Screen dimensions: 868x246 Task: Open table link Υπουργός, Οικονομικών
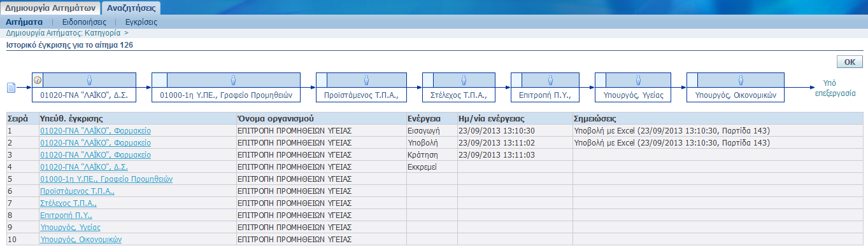click(81, 240)
